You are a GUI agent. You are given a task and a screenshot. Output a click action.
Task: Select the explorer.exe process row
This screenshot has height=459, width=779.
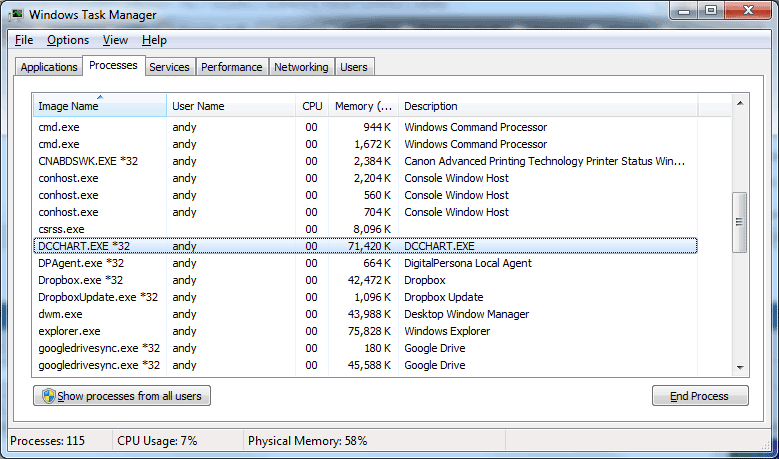coord(69,331)
